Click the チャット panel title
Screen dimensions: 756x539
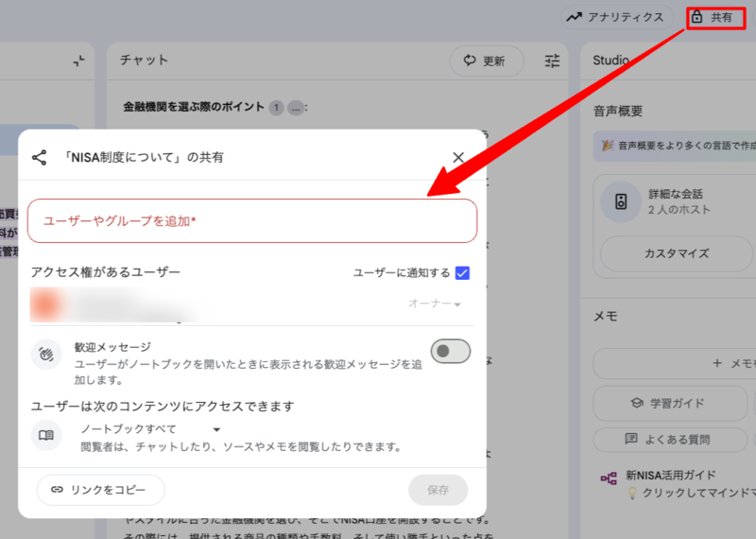tap(144, 60)
